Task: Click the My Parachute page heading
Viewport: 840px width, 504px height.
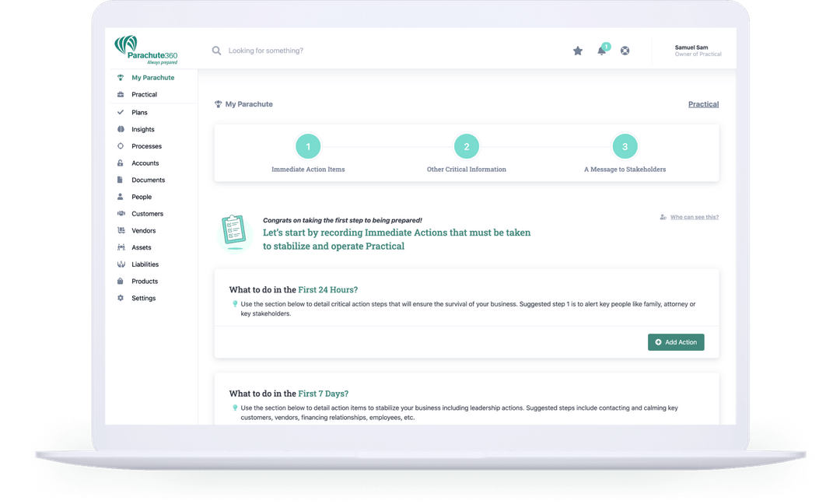Action: click(x=249, y=104)
